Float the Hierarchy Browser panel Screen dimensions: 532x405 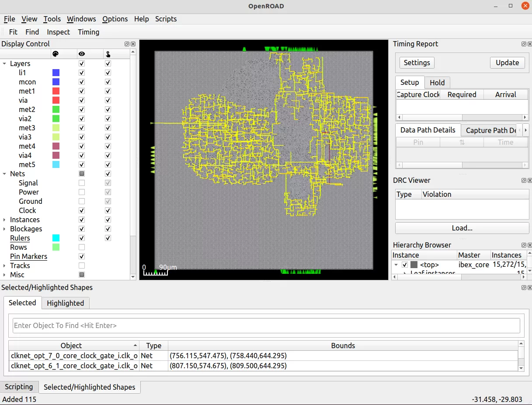(524, 245)
